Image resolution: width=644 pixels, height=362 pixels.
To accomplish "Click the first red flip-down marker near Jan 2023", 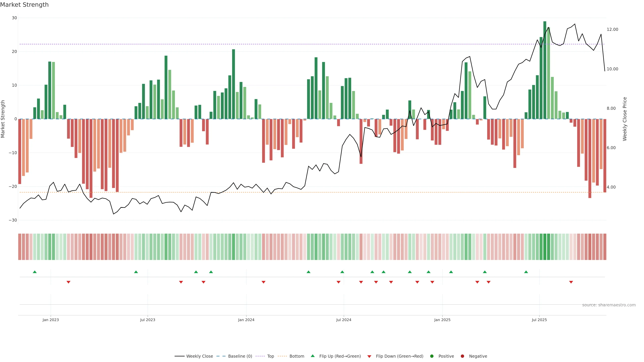I will click(68, 282).
